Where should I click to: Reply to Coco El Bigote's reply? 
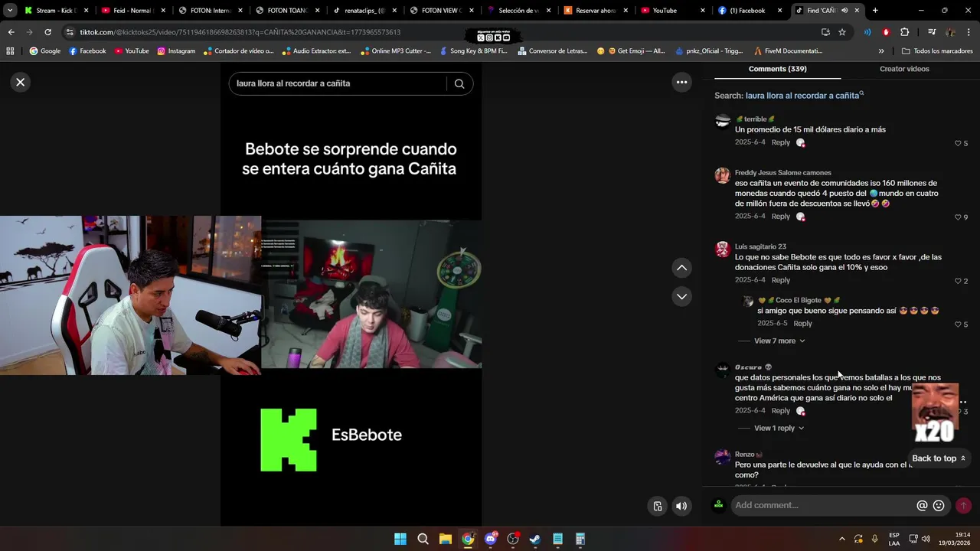point(802,324)
